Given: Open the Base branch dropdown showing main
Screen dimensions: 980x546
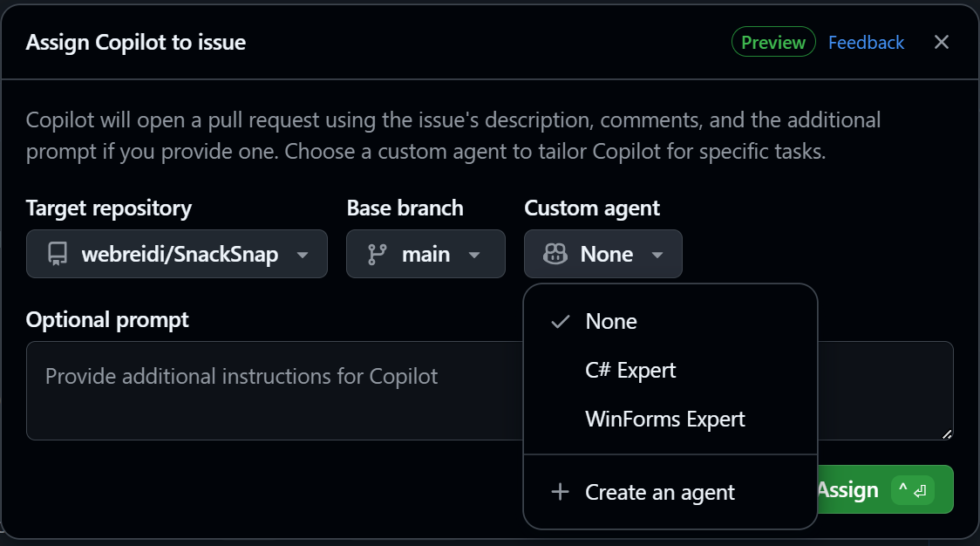Looking at the screenshot, I should point(473,254).
